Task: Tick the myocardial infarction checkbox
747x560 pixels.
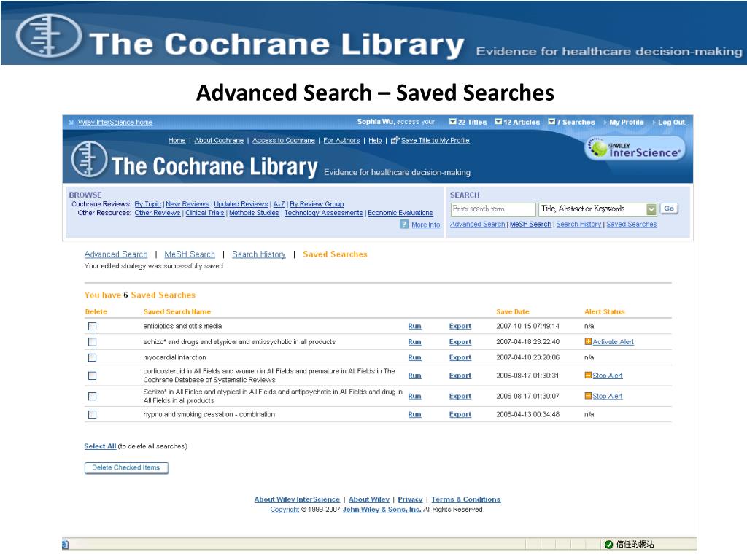Action: point(93,357)
